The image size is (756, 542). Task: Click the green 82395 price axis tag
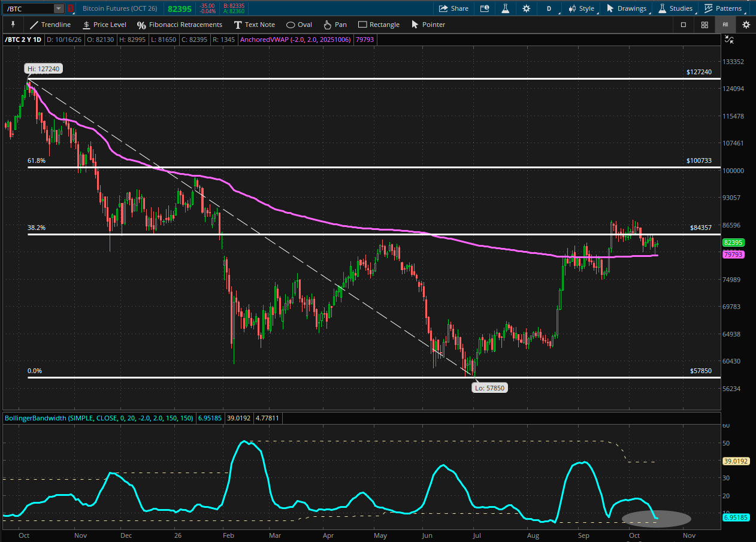tap(733, 243)
